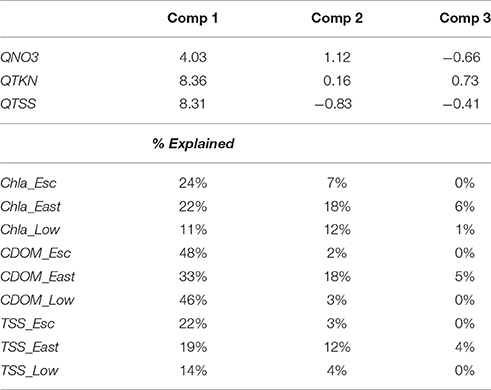Click the 4.03 value for QNO3
Viewport: 491px width, 390px height.
(x=193, y=57)
